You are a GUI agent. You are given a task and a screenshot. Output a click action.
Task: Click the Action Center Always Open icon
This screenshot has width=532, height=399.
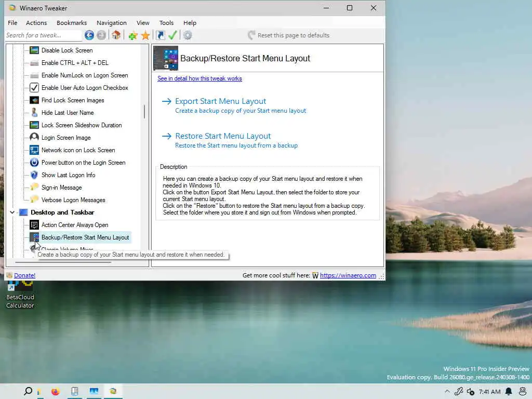34,224
